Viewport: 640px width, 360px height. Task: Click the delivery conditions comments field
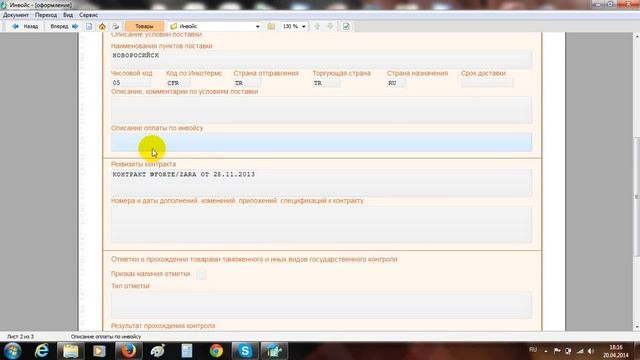pos(321,110)
